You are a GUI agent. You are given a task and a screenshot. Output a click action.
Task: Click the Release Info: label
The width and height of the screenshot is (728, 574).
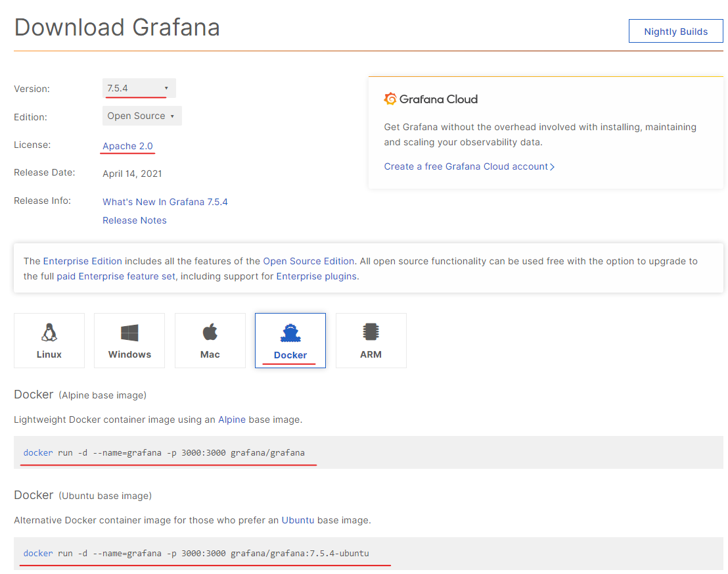point(43,201)
